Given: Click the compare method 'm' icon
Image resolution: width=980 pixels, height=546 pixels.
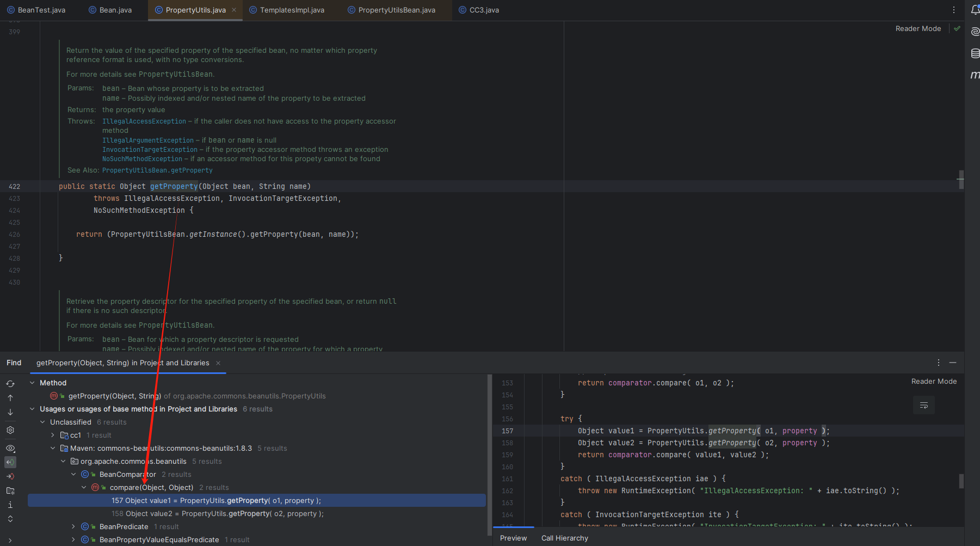Looking at the screenshot, I should pyautogui.click(x=95, y=488).
